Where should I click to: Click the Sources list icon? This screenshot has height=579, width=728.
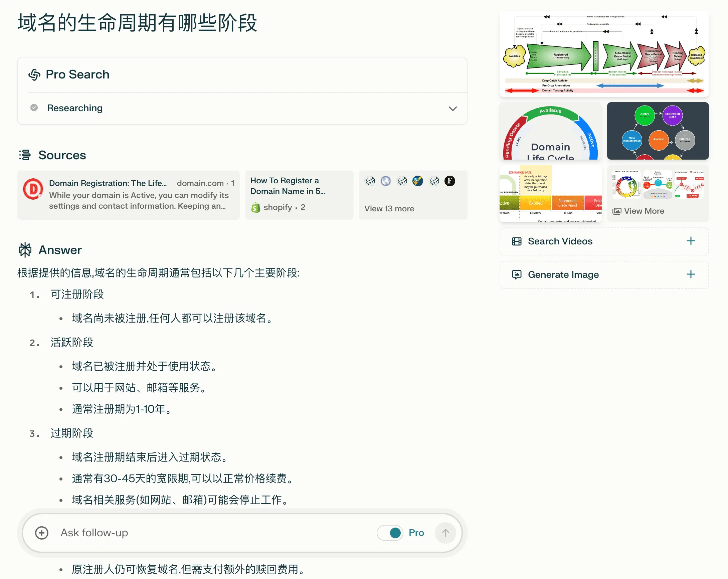point(25,155)
